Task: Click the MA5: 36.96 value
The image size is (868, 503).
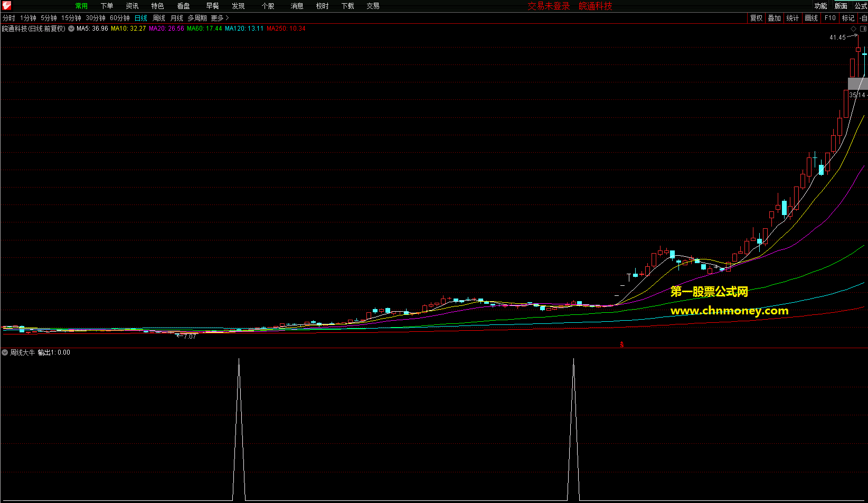Action: coord(92,29)
